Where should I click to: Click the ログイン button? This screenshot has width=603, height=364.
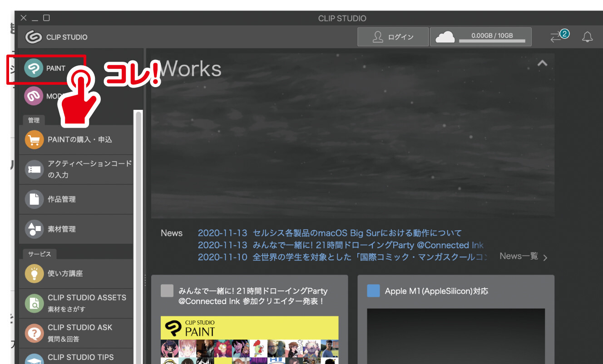click(x=393, y=37)
